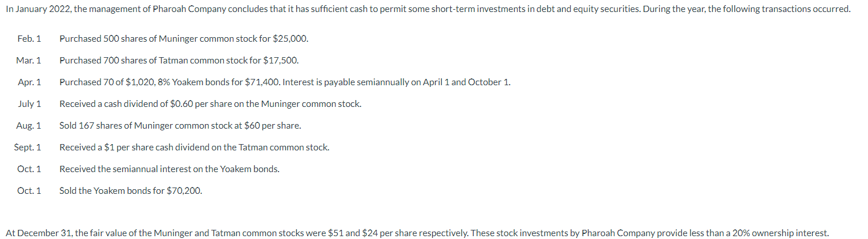Viewport: 868px width, 239px height.
Task: Click the Aug. 1 date label
Action: click(29, 126)
